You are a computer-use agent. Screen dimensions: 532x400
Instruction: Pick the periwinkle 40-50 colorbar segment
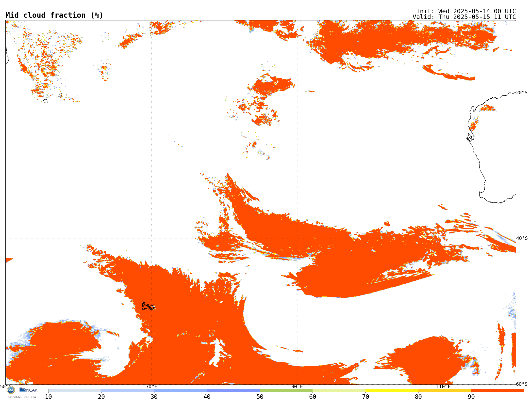[233, 391]
